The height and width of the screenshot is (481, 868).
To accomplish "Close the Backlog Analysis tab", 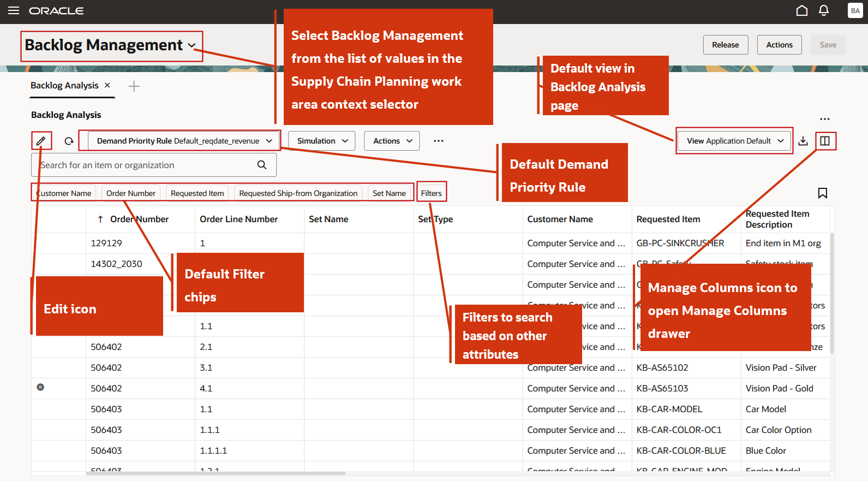I will pos(107,85).
